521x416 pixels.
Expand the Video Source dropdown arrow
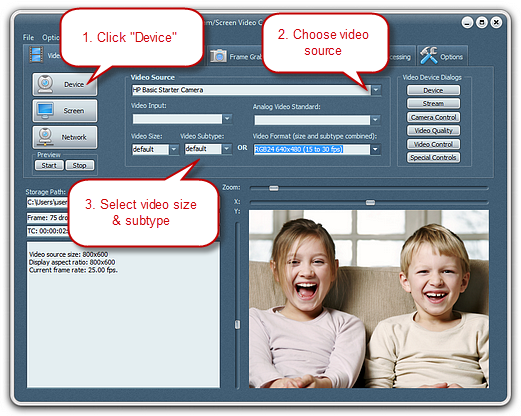[x=376, y=90]
